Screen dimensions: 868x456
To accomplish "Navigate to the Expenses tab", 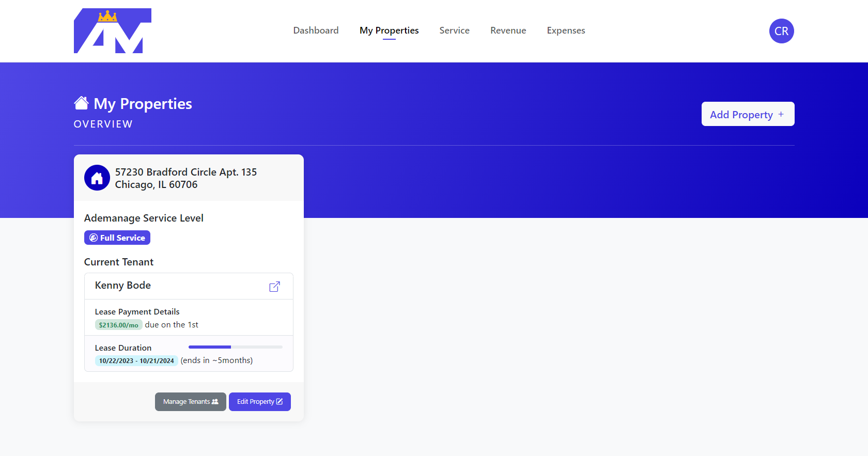I will [x=566, y=30].
